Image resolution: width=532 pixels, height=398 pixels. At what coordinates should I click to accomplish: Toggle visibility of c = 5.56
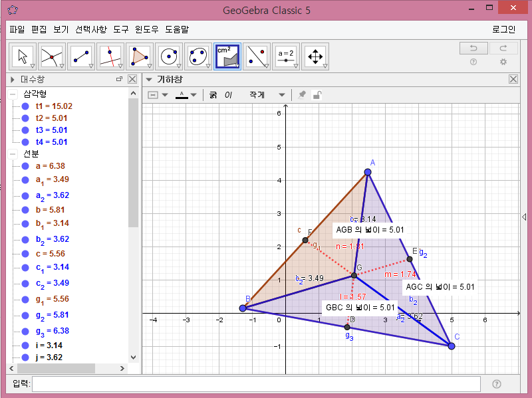click(x=25, y=254)
